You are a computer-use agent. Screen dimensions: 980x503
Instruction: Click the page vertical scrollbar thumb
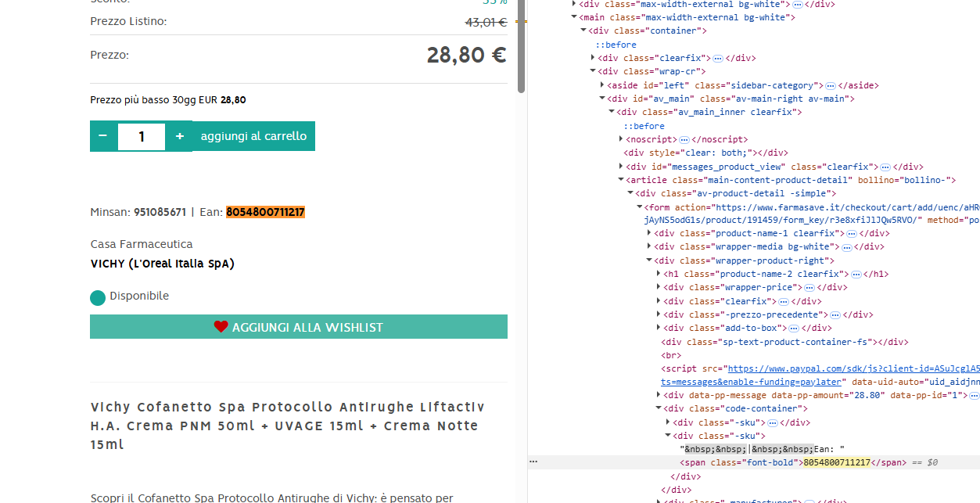(x=522, y=47)
